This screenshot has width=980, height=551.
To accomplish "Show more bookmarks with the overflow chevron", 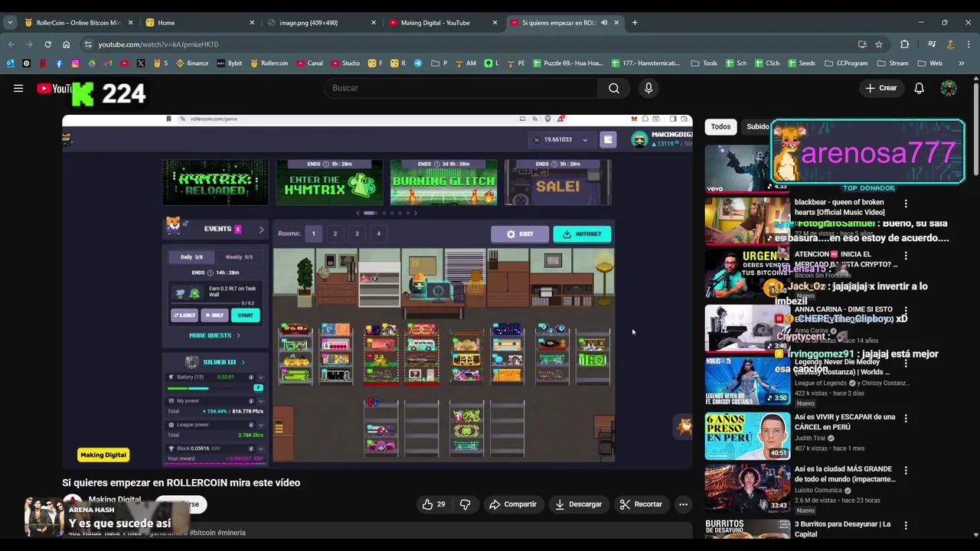I will coord(962,64).
